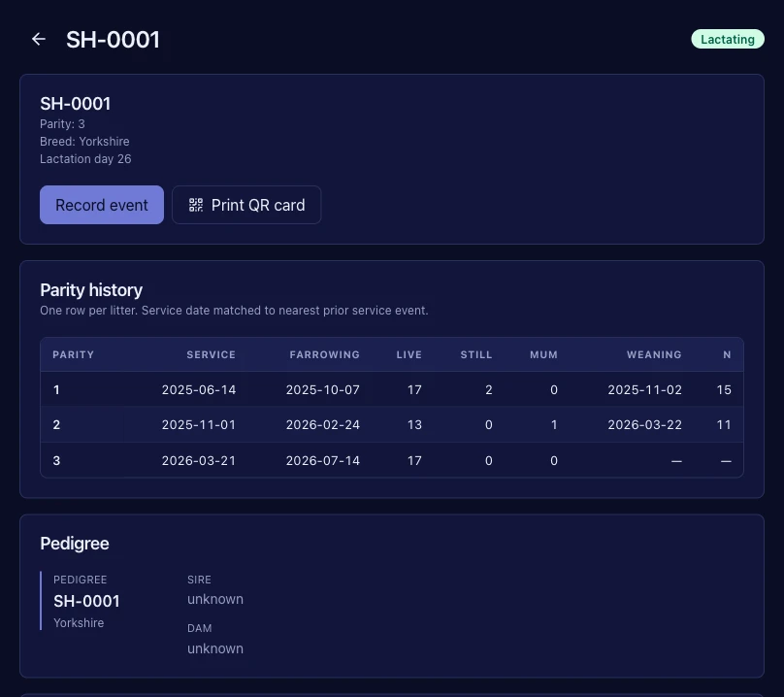Image resolution: width=784 pixels, height=697 pixels.
Task: Click Yorkshire under pedigree SH-0001
Action: coord(79,623)
